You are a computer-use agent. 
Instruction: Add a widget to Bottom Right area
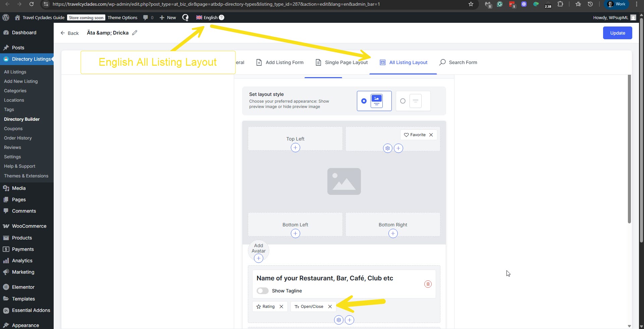pos(393,233)
